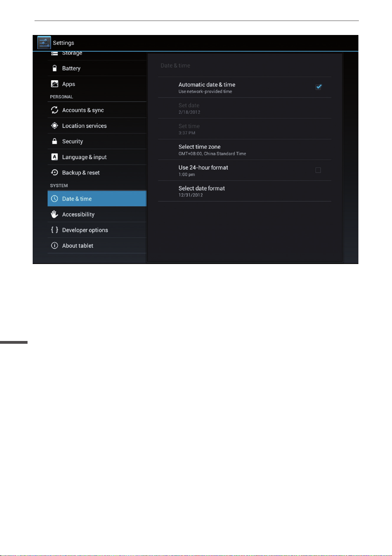Click the Settings app icon in header

(44, 43)
